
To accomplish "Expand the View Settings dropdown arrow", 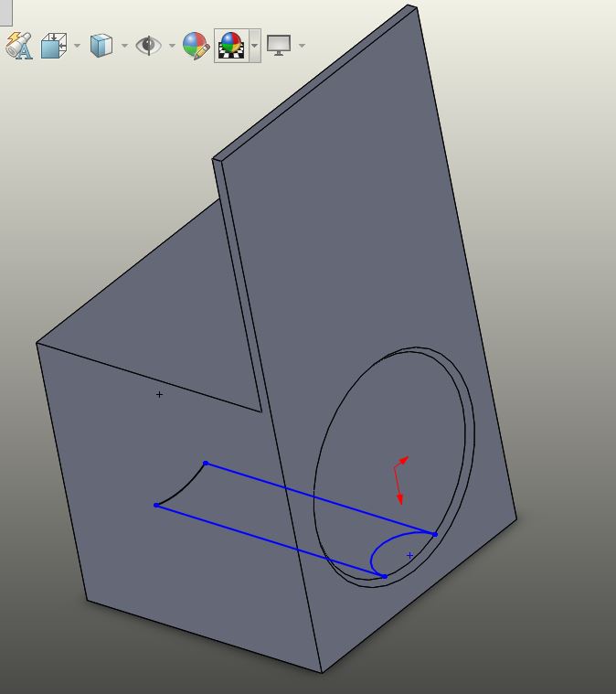I will pyautogui.click(x=302, y=45).
